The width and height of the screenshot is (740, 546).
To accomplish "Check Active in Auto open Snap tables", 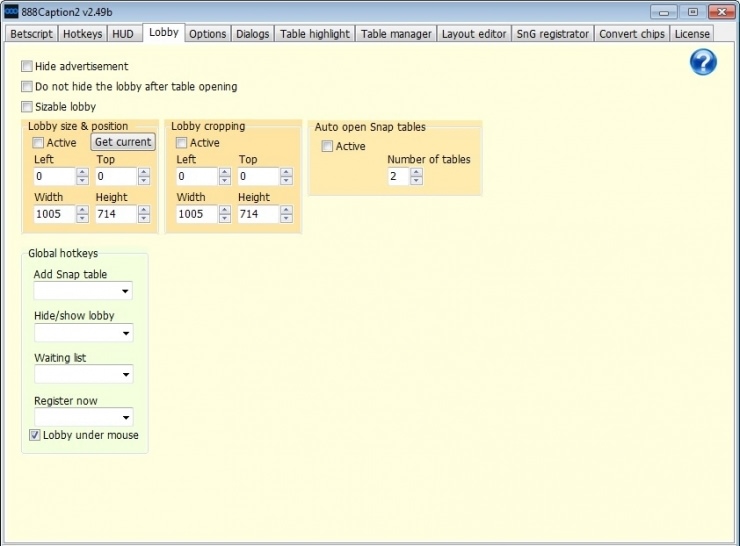I will 327,146.
